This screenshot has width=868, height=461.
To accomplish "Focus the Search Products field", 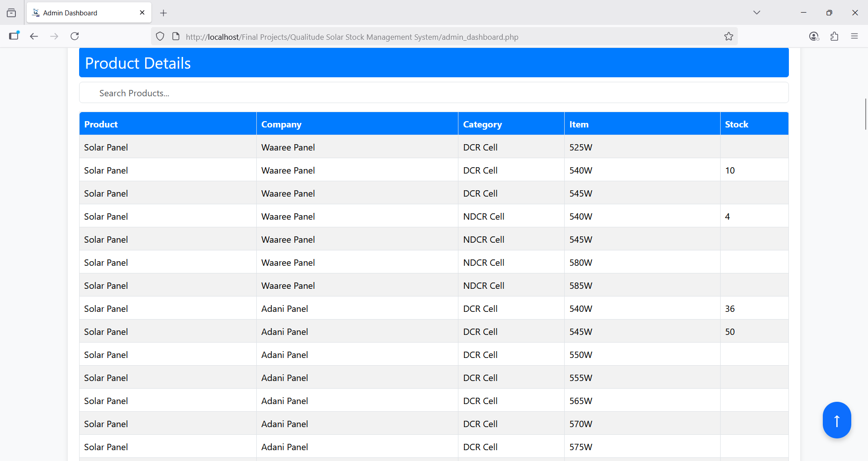I will click(x=434, y=93).
